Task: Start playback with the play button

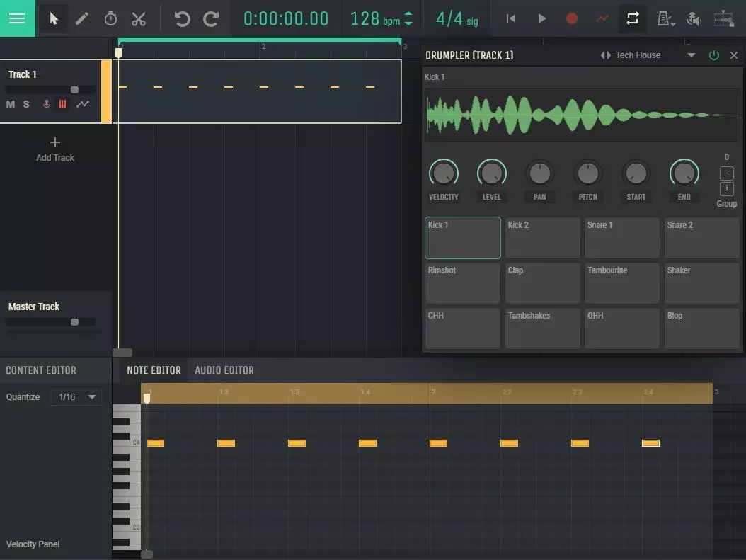Action: [541, 18]
